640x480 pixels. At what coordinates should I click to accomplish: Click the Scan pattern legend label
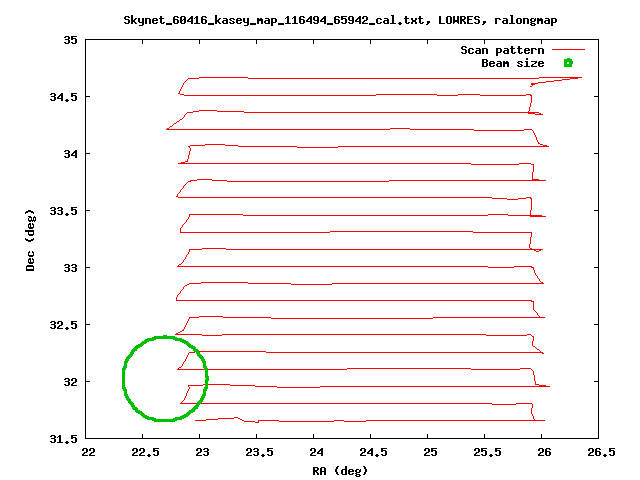(502, 50)
